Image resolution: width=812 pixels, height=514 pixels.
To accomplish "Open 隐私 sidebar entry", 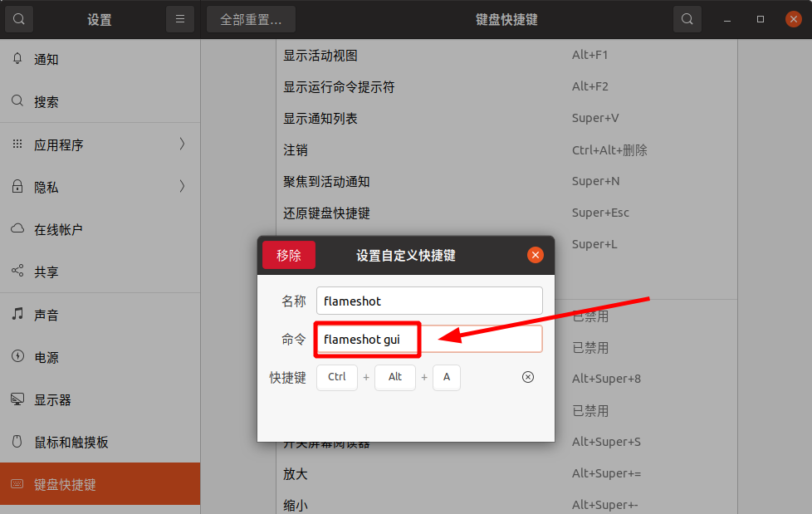I will 100,187.
